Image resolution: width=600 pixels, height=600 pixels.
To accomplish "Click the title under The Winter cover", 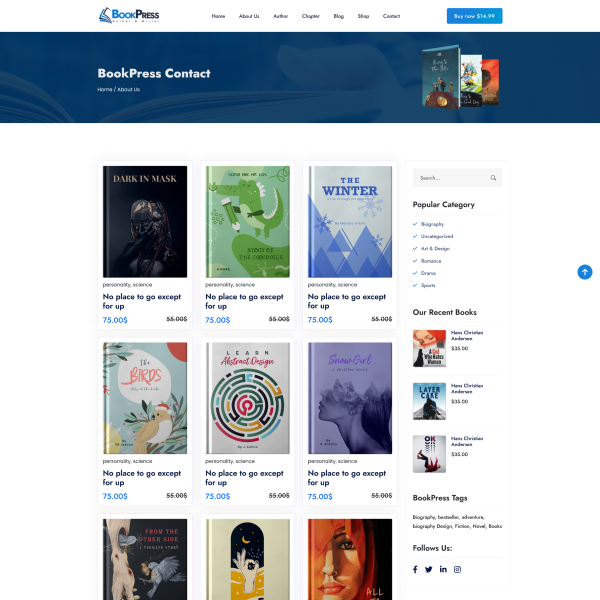I will point(347,301).
